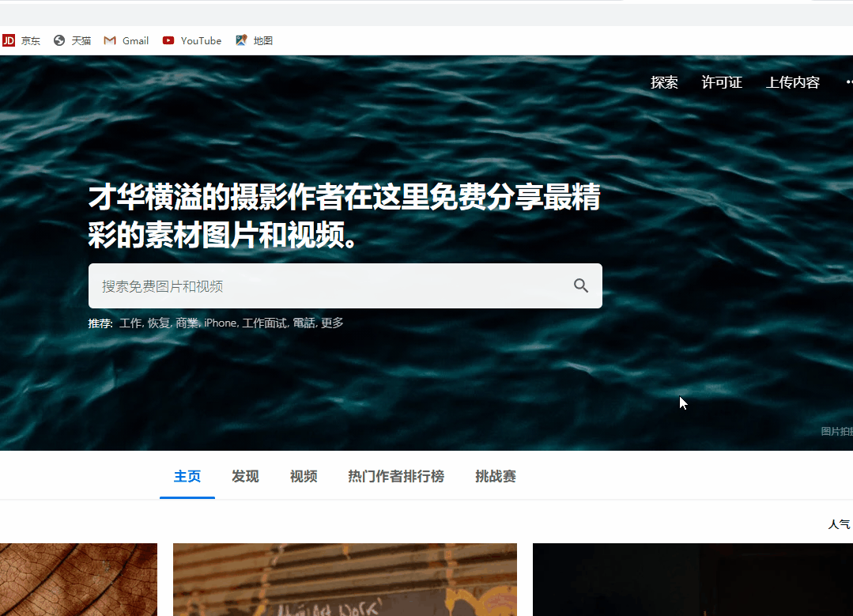Screen dimensions: 853x616
Task: Switch to the 主页 tab
Action: [x=187, y=476]
